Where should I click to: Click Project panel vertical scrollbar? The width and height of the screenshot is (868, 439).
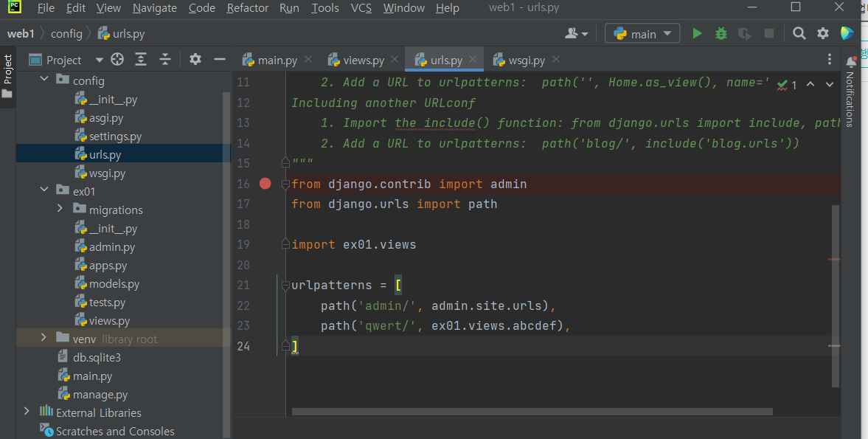pyautogui.click(x=226, y=265)
